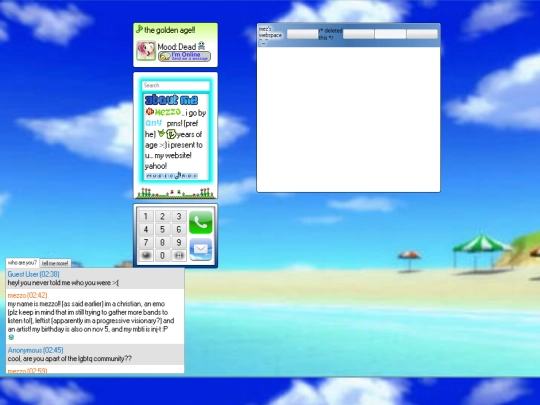This screenshot has height=405, width=540.
Task: Dial key 1 on the keypad
Action: click(x=146, y=216)
